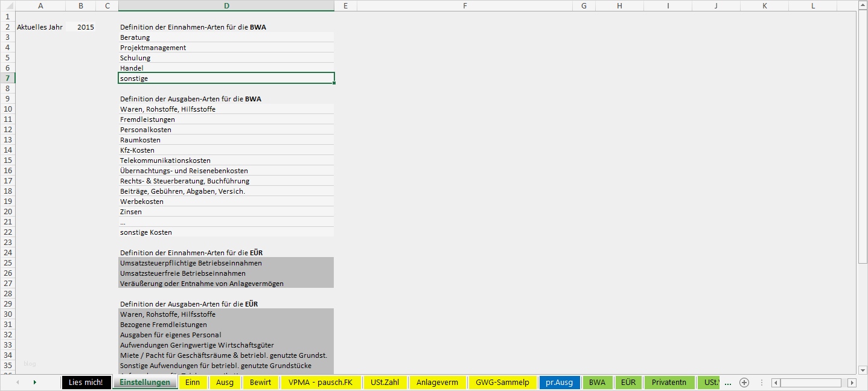Viewport: 868px width, 391px height.
Task: Select column F header
Action: (x=465, y=5)
